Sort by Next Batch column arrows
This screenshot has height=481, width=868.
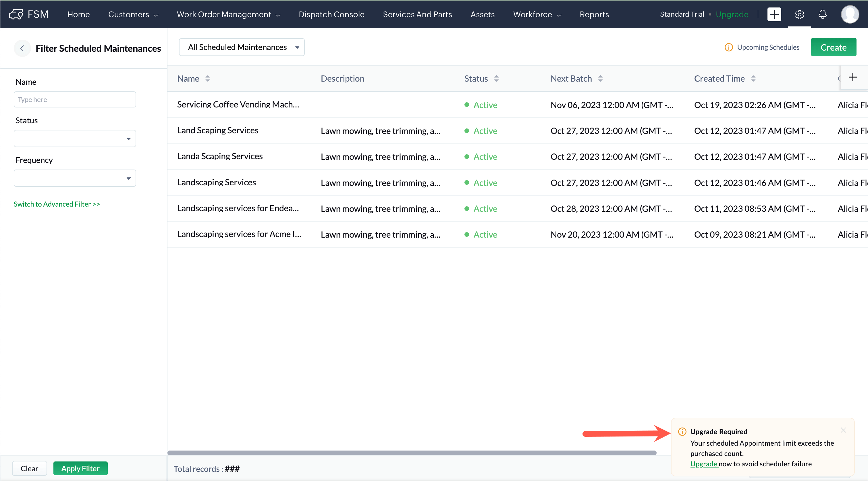click(x=600, y=78)
